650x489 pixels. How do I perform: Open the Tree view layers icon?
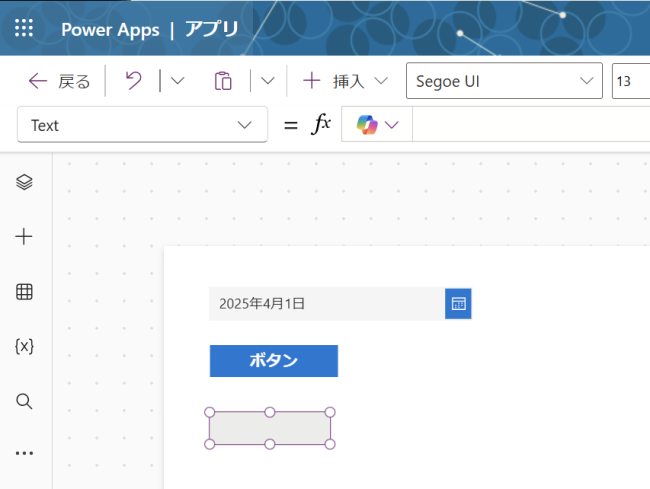[x=25, y=182]
